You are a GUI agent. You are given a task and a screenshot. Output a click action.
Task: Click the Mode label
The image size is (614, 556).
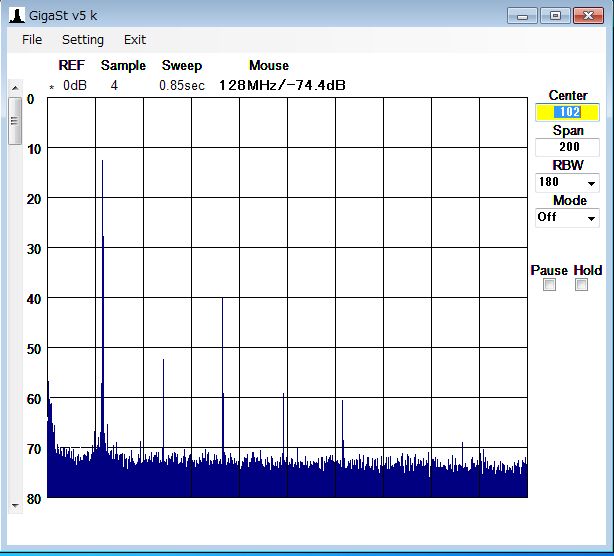click(x=570, y=200)
